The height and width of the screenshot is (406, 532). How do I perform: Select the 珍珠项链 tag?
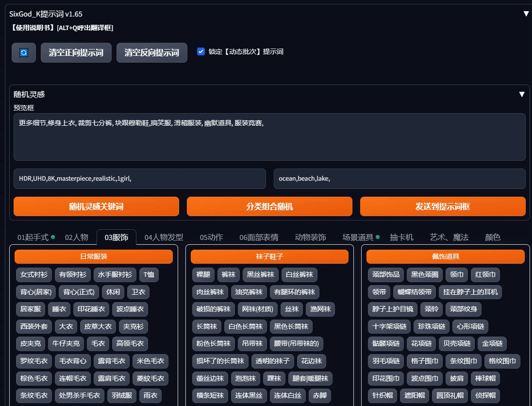coord(431,326)
